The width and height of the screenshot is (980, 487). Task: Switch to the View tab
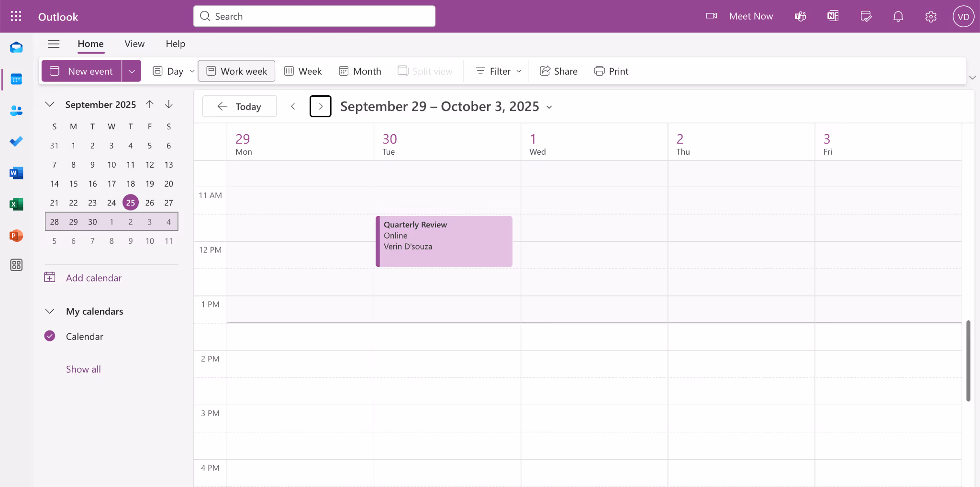pos(134,44)
